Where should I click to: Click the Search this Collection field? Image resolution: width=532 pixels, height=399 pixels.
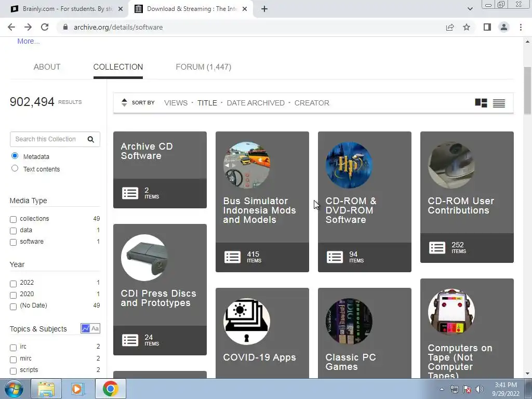55,139
